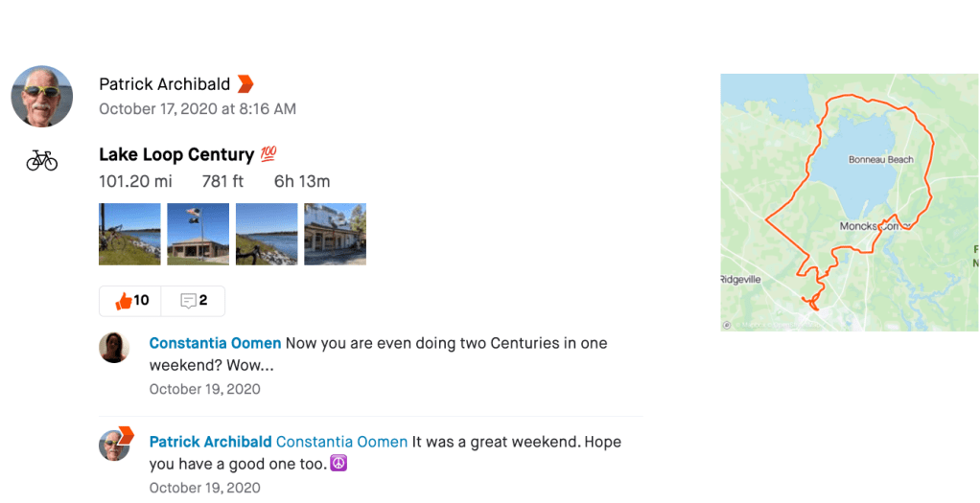Viewport: 980px width, 503px height.
Task: Click the 100 emoji beside the activity title
Action: click(x=268, y=154)
